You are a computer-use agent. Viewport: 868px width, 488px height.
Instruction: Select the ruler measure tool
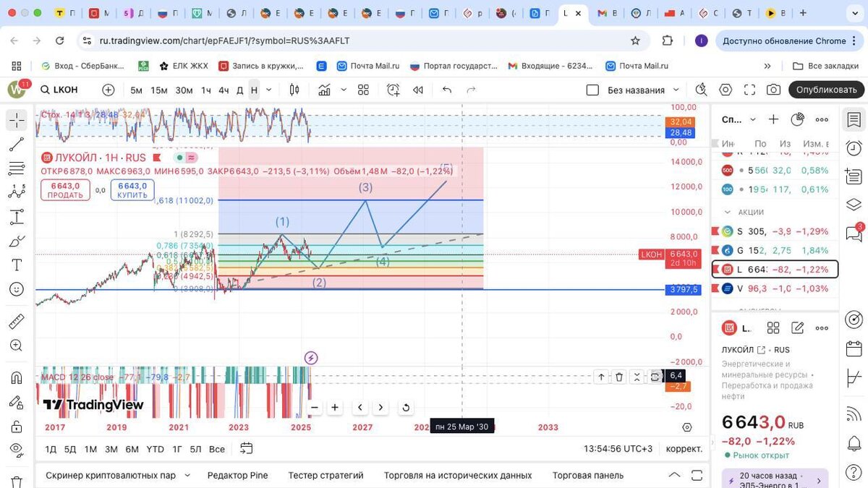pos(17,322)
